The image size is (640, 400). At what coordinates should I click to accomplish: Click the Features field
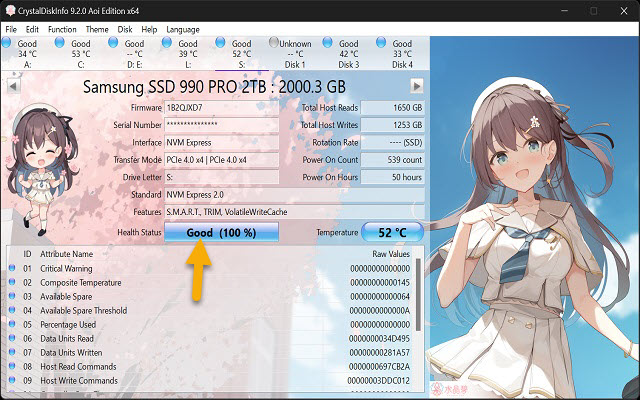tap(294, 212)
